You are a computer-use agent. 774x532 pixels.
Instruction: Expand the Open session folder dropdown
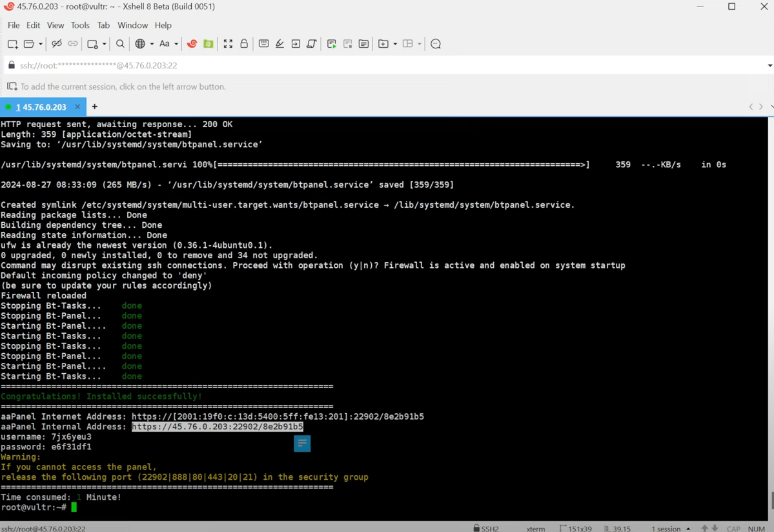click(41, 45)
